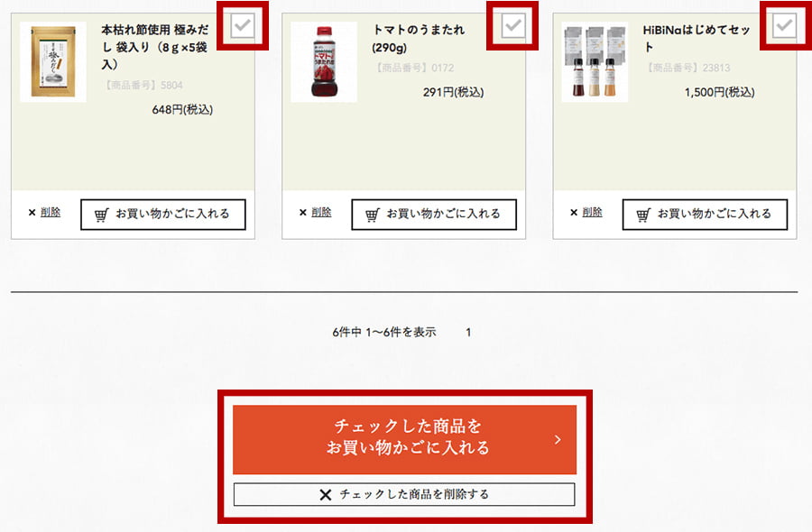The height and width of the screenshot is (532, 812).
Task: Check the 本枯れ節使用 極みだし product checkbox
Action: tap(243, 25)
